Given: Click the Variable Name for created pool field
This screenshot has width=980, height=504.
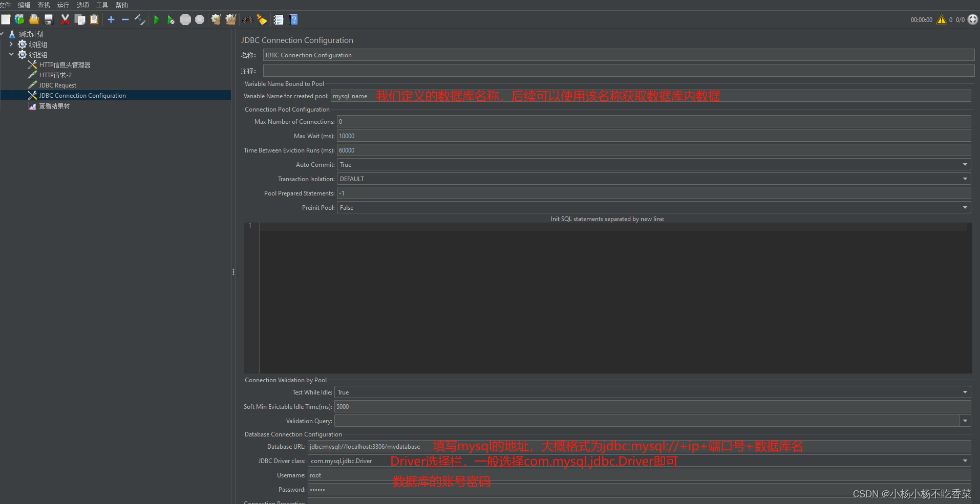Looking at the screenshot, I should tap(651, 96).
